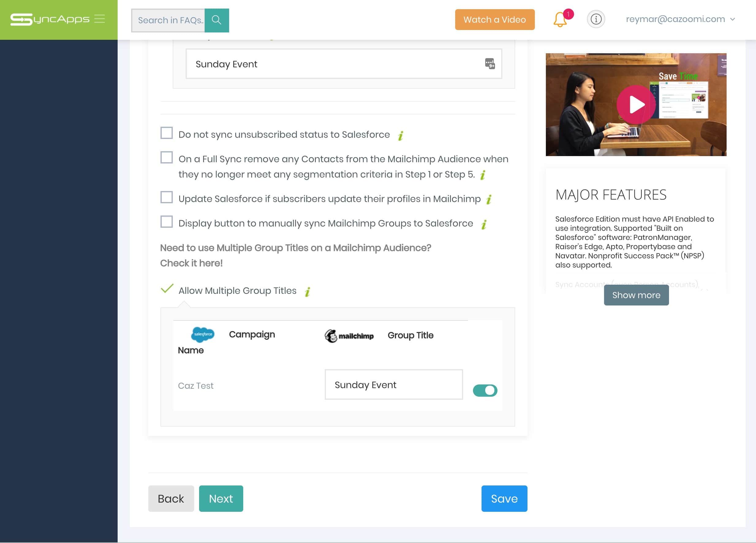Click the Back button

pos(171,498)
